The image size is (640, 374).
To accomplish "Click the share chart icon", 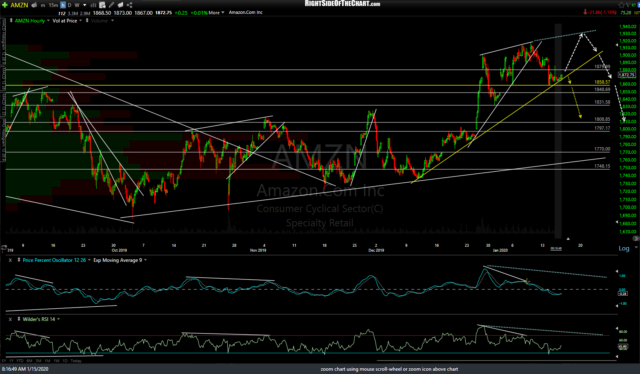I will click(x=129, y=5).
